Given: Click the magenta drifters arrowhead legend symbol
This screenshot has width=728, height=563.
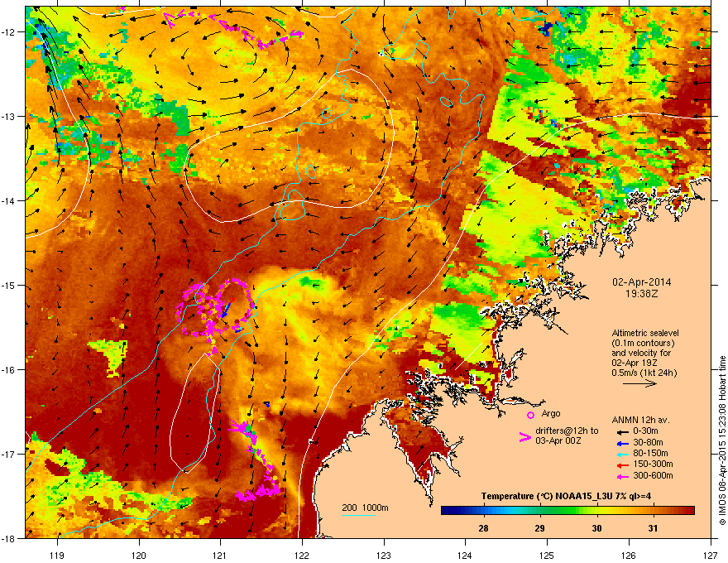Looking at the screenshot, I should (x=525, y=437).
